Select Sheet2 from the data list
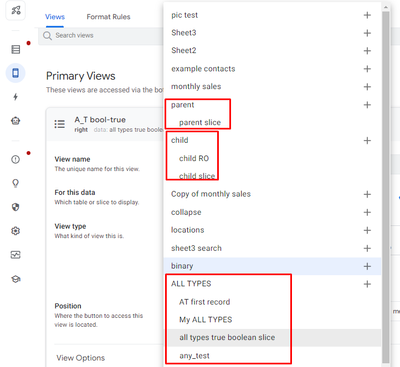Screen dimensions: 400x367 [184, 50]
